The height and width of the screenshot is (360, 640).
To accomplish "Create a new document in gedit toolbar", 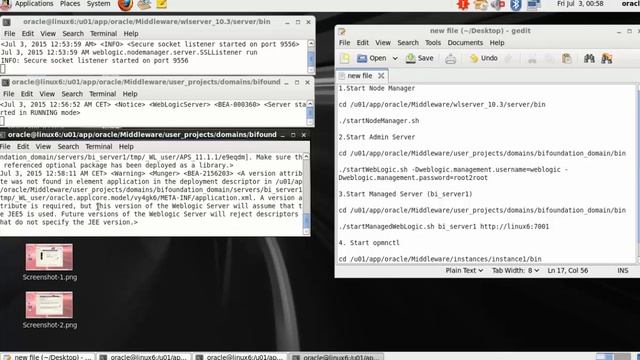I will pos(345,58).
